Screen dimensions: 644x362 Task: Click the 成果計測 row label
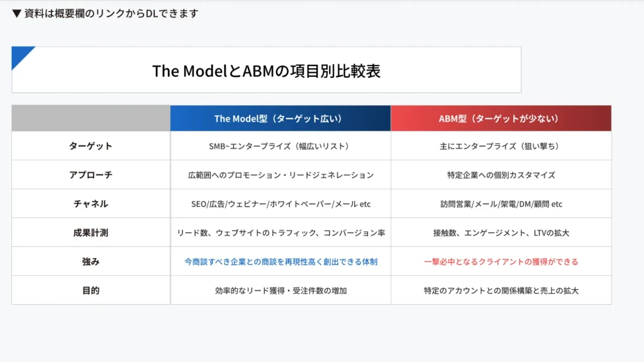coord(91,233)
